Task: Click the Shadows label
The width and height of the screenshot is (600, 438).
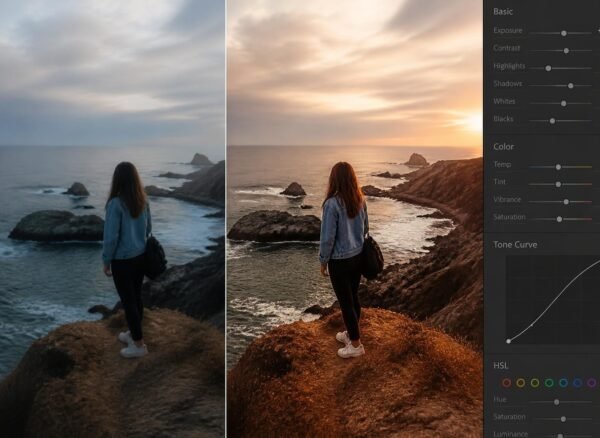Action: [508, 83]
